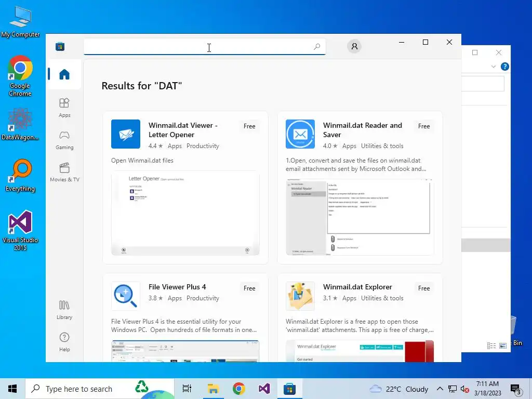Open File Viewer Plus 4 screenshot thumbnail
Image resolution: width=532 pixels, height=399 pixels.
pyautogui.click(x=185, y=351)
